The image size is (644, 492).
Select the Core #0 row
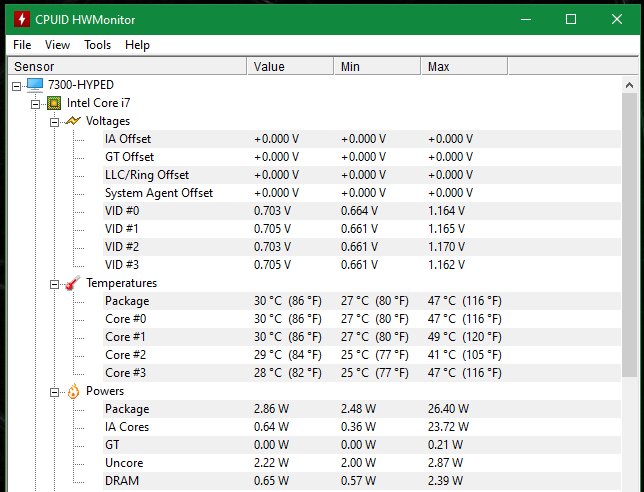click(362, 319)
